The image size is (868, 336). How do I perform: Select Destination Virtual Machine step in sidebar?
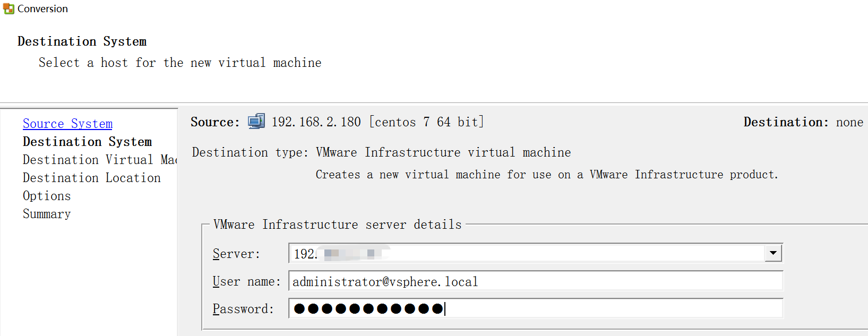coord(100,160)
